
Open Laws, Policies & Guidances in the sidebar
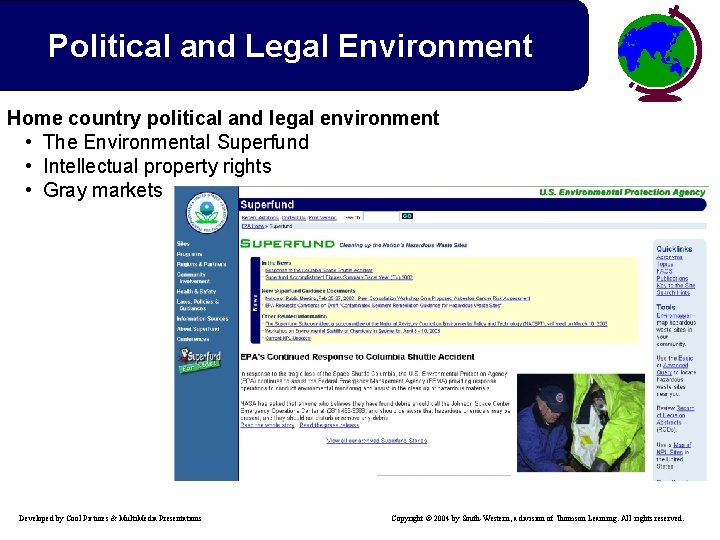198,305
